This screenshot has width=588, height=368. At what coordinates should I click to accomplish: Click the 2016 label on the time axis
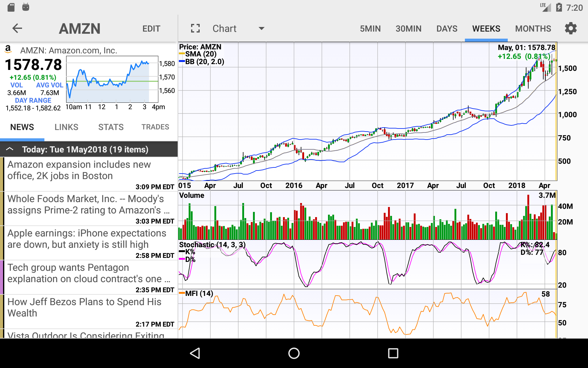pos(294,186)
